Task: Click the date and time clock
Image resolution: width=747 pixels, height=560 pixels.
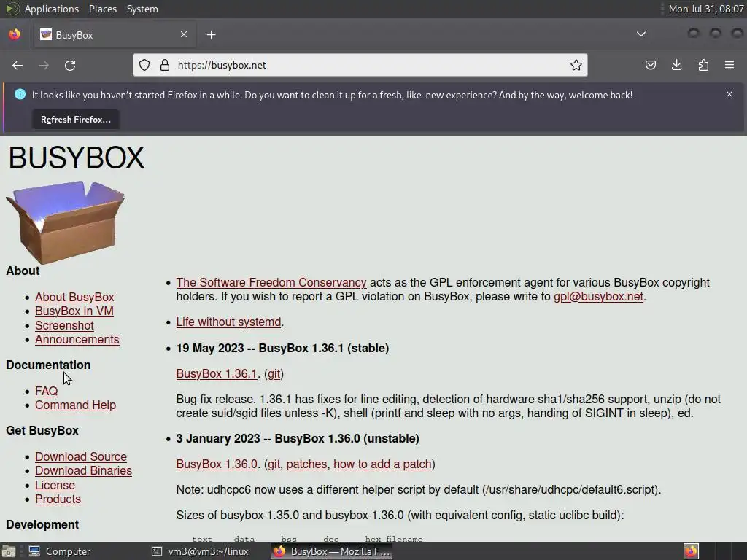Action: tap(705, 9)
